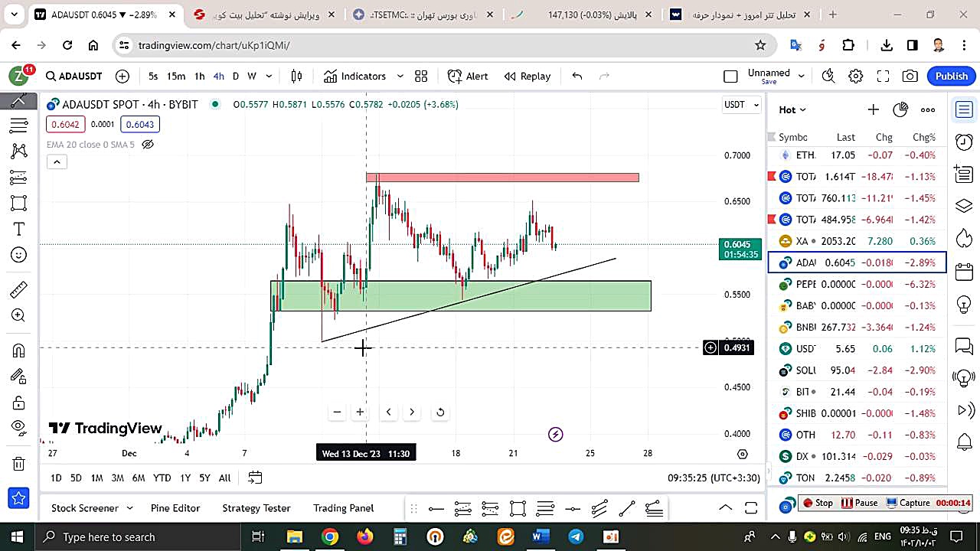Open the emoji icons tool
The height and width of the screenshot is (551, 980).
pyautogui.click(x=19, y=255)
